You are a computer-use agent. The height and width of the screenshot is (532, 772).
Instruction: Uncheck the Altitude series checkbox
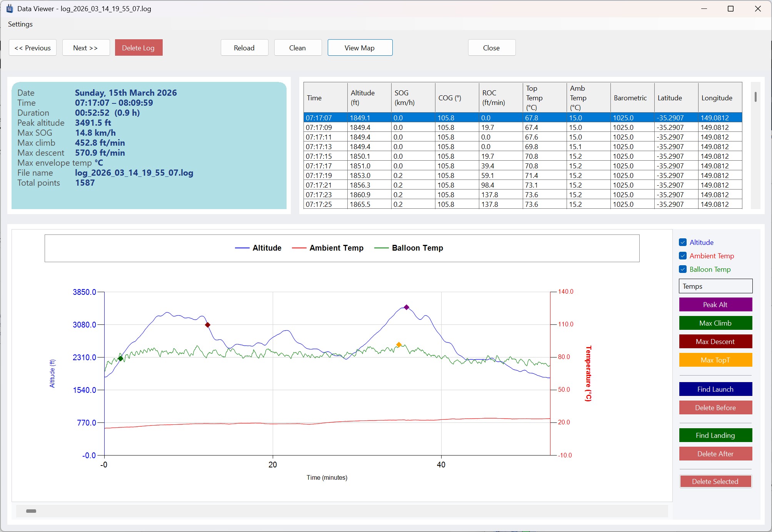pos(683,242)
